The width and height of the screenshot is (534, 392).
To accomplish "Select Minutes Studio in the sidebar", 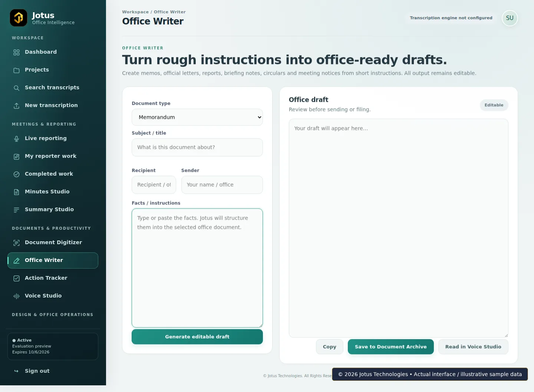I will [53, 192].
